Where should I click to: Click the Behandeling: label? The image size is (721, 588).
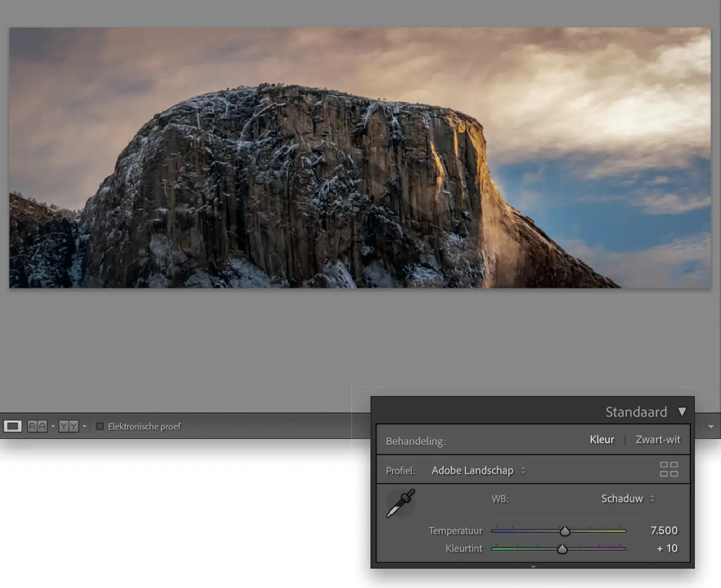pyautogui.click(x=415, y=441)
